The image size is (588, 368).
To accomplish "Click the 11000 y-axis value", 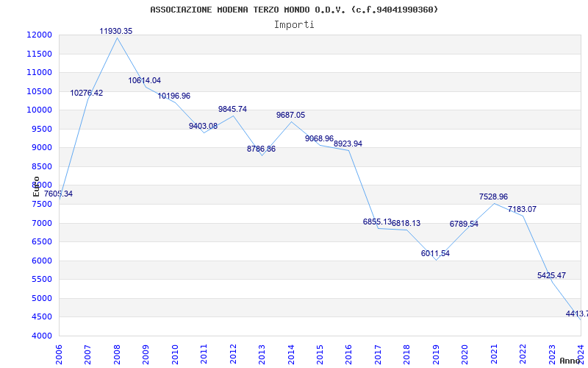I will [x=40, y=72].
